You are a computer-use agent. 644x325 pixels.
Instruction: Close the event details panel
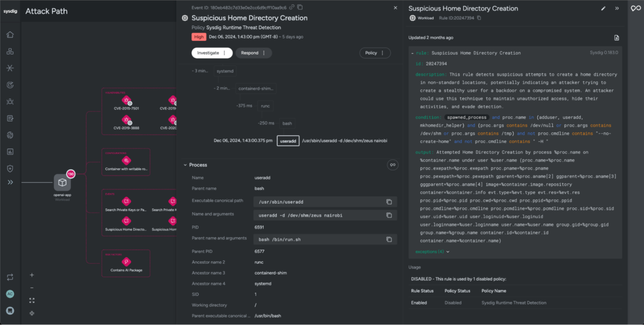[396, 8]
